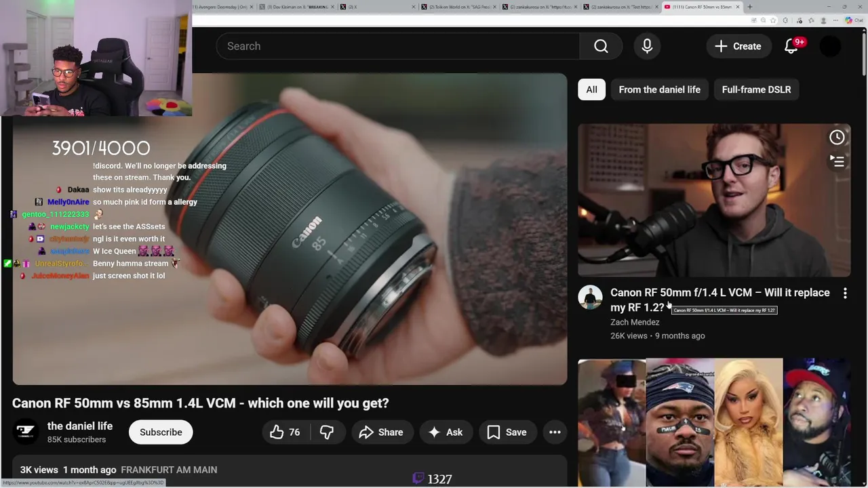The image size is (868, 488).
Task: Open the account avatar menu at top right
Action: [831, 46]
